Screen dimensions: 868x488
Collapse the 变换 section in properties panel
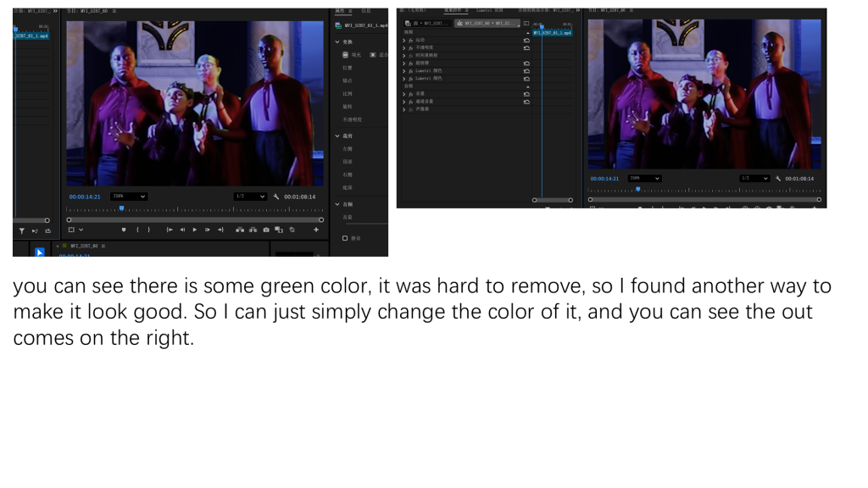point(337,42)
